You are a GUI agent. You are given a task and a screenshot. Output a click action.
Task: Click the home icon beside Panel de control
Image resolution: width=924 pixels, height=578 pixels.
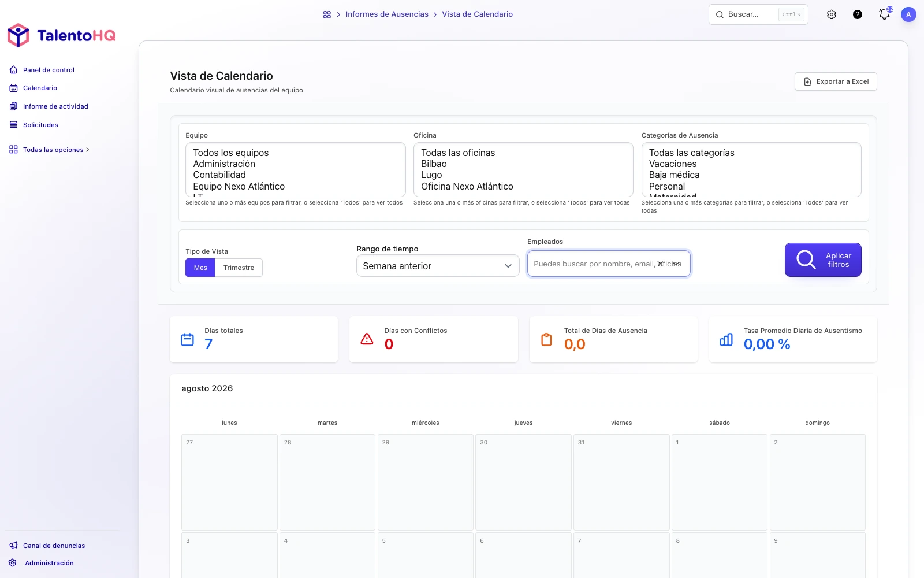click(x=13, y=70)
